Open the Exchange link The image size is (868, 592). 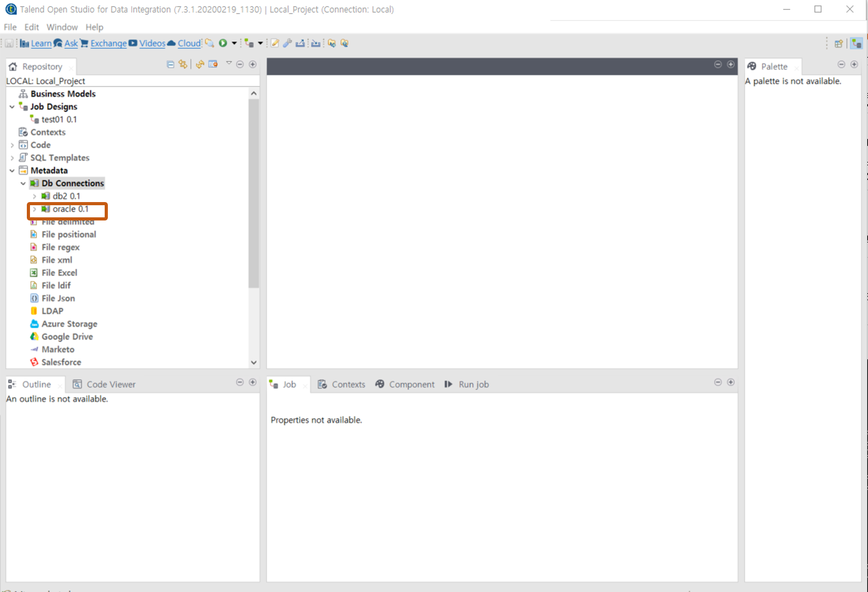[x=108, y=43]
